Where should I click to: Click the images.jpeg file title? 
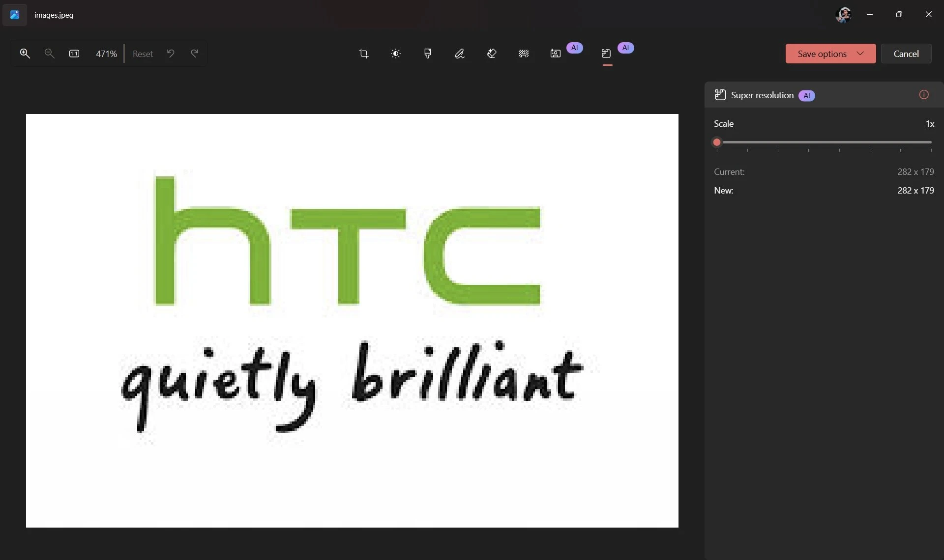point(54,15)
